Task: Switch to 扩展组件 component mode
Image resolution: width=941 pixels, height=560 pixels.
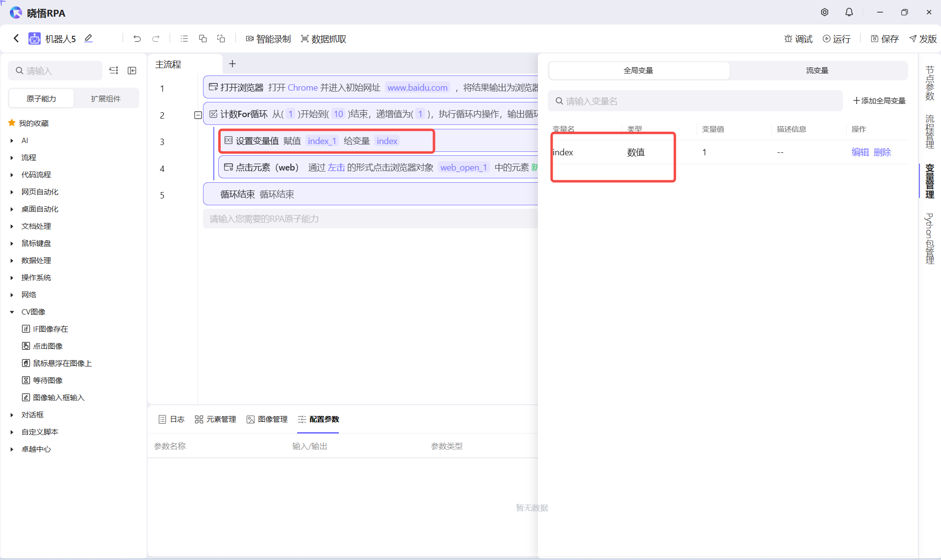Action: pos(105,98)
